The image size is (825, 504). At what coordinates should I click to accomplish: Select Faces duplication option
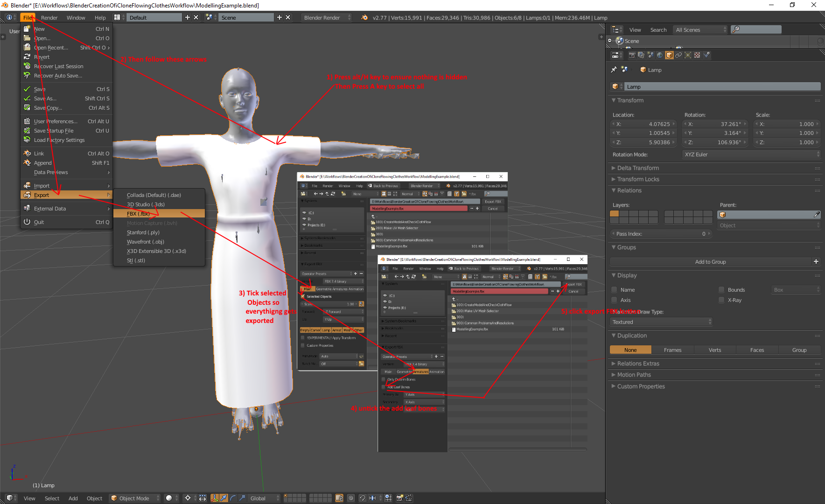tap(757, 350)
